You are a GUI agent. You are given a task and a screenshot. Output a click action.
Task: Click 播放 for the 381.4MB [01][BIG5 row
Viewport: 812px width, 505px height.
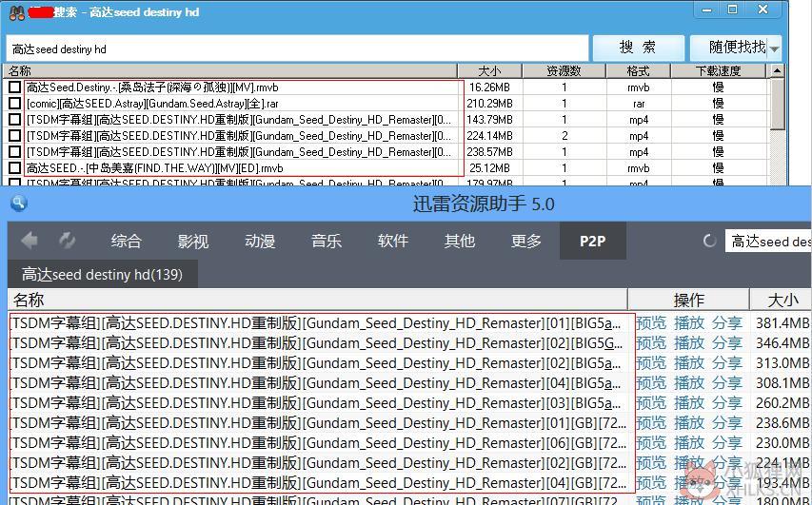(x=689, y=322)
